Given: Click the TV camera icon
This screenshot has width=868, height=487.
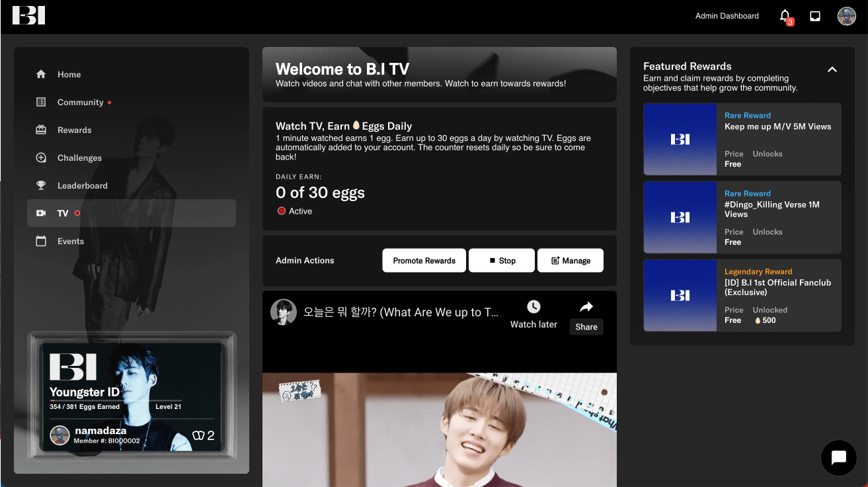Looking at the screenshot, I should point(41,213).
